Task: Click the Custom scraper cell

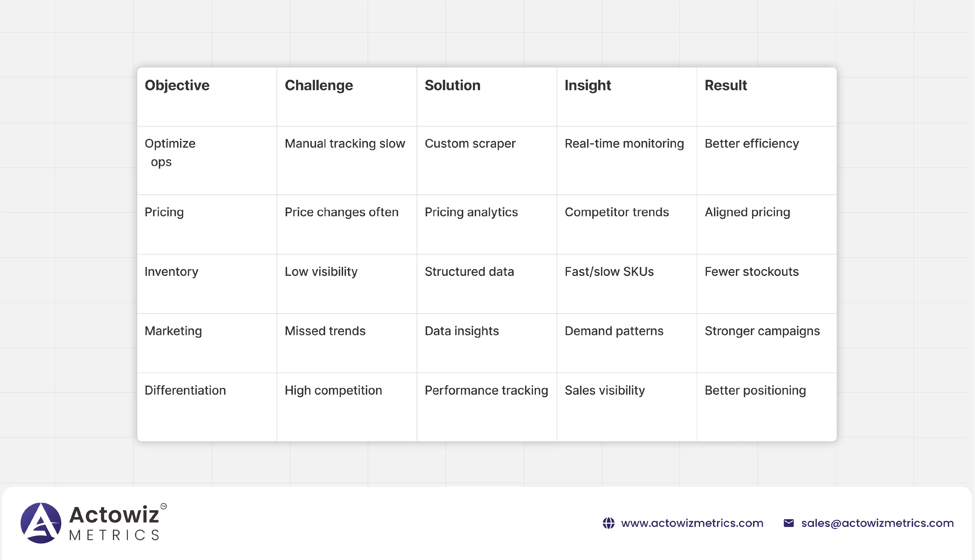Action: 470,144
